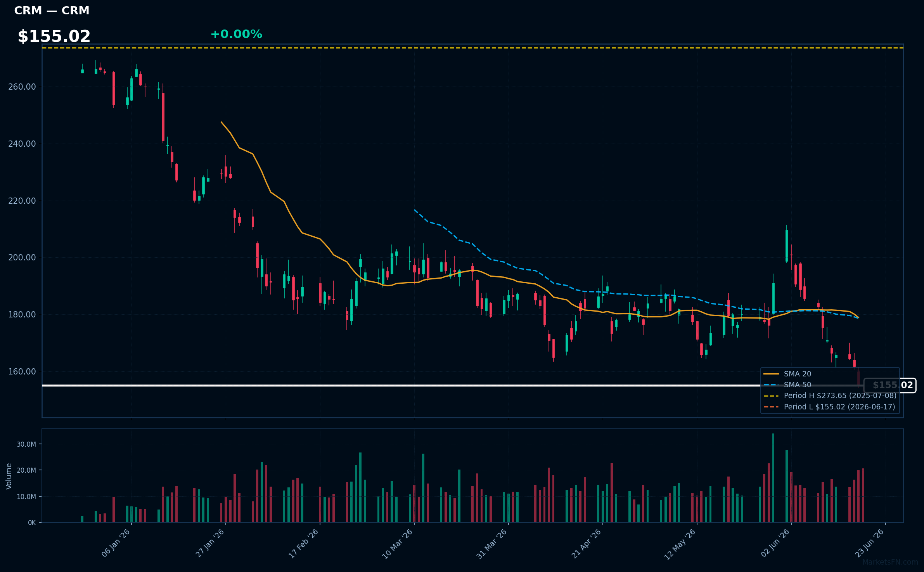
Task: Click the blue dashed SMA 50 legend sample
Action: tap(771, 385)
